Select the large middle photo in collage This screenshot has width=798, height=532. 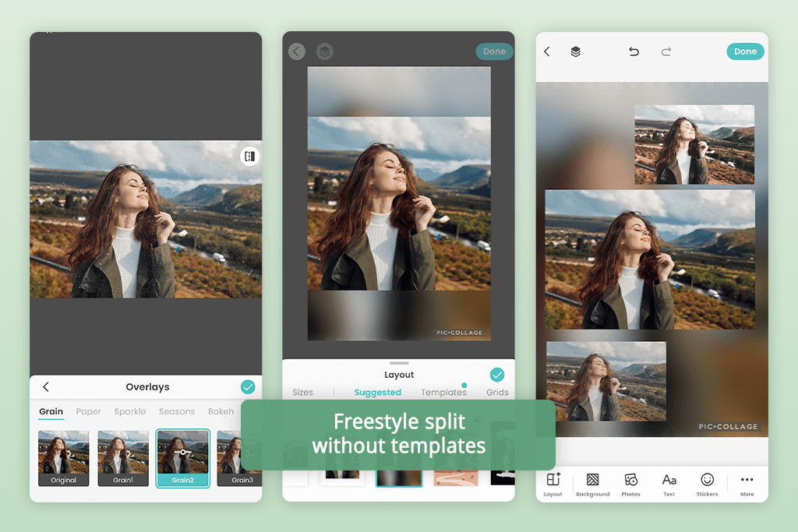[650, 259]
